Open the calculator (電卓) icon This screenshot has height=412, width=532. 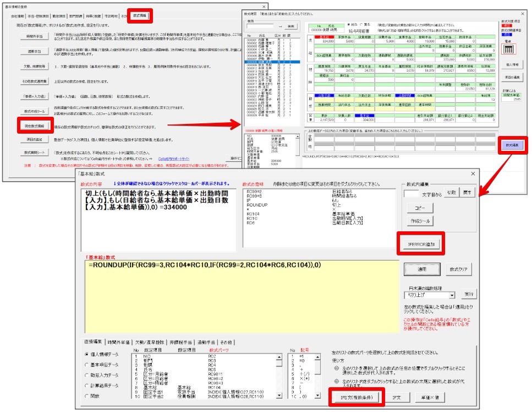click(x=508, y=49)
